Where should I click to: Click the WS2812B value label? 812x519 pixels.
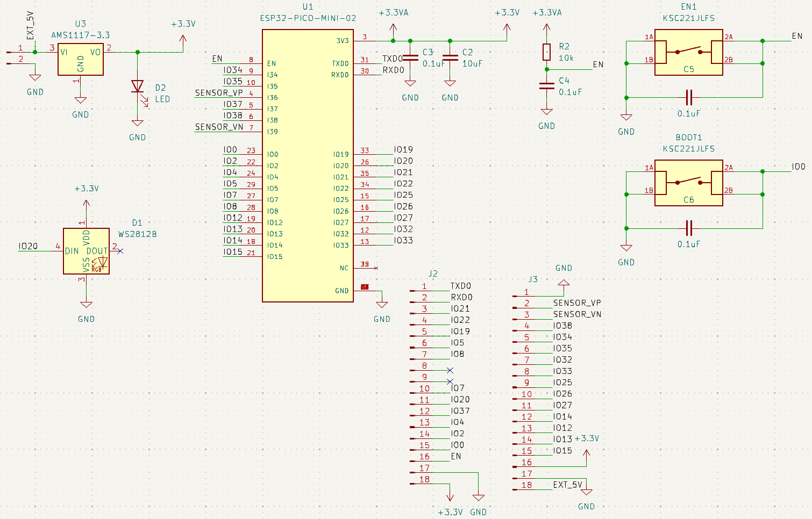(138, 234)
